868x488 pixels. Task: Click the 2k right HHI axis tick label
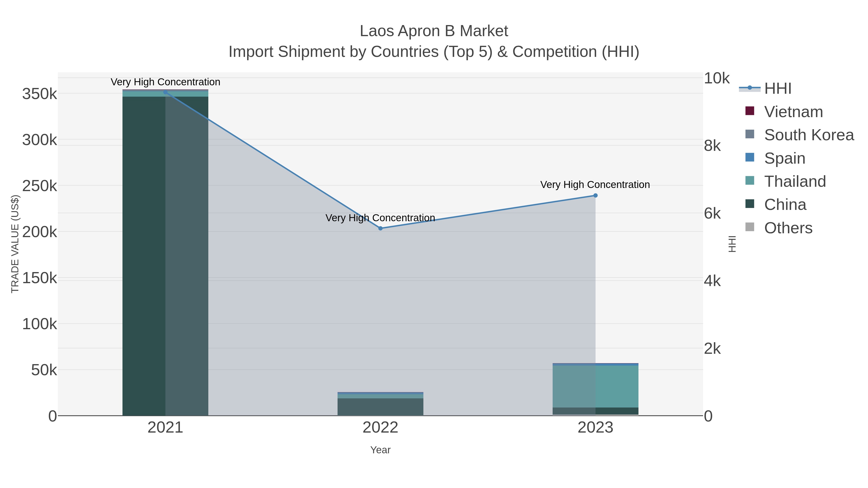[712, 348]
